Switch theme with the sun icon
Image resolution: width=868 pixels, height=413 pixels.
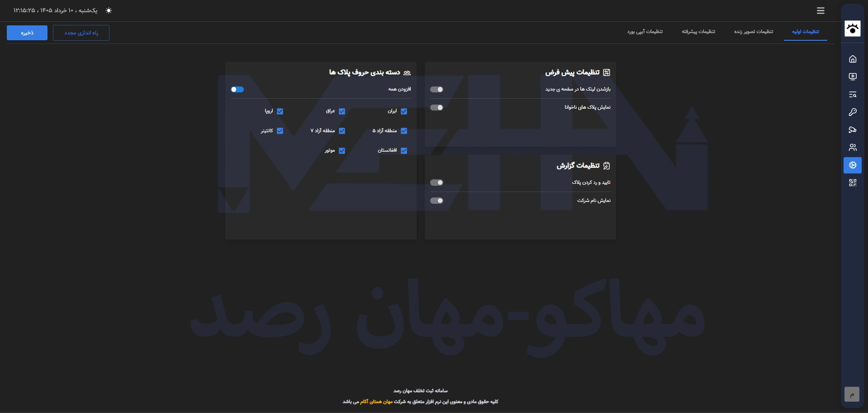point(109,10)
